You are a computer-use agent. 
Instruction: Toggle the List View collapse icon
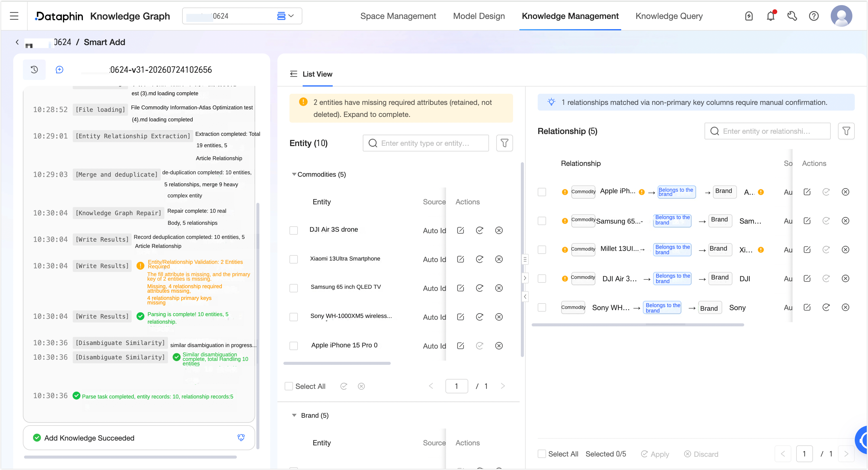[x=293, y=74]
